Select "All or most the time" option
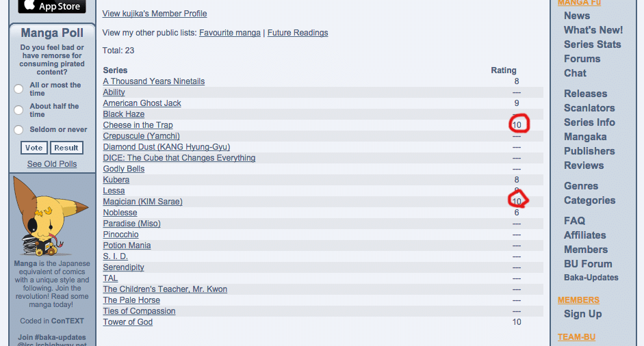This screenshot has width=644, height=346. pos(18,89)
